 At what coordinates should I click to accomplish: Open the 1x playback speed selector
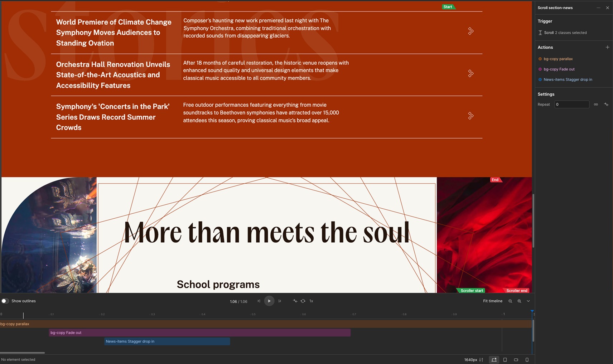click(x=311, y=301)
